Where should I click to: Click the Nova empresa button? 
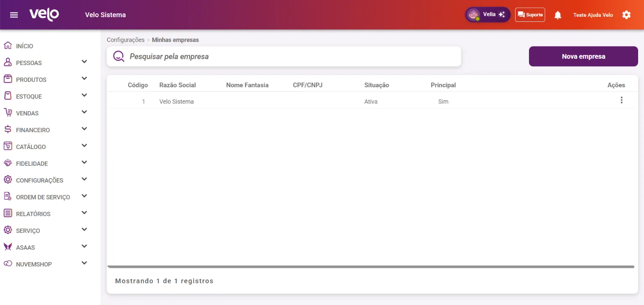coord(584,56)
